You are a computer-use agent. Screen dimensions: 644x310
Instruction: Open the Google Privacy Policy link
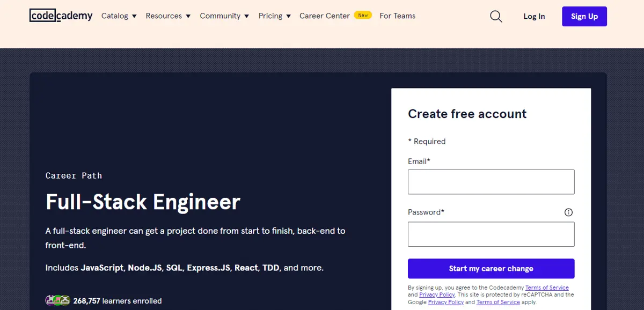tap(446, 302)
